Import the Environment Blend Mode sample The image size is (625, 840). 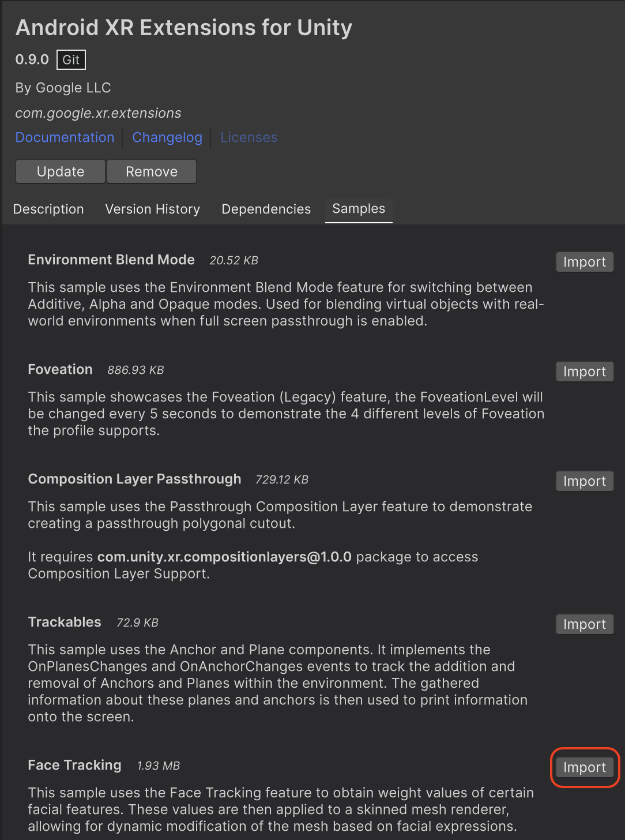(584, 261)
